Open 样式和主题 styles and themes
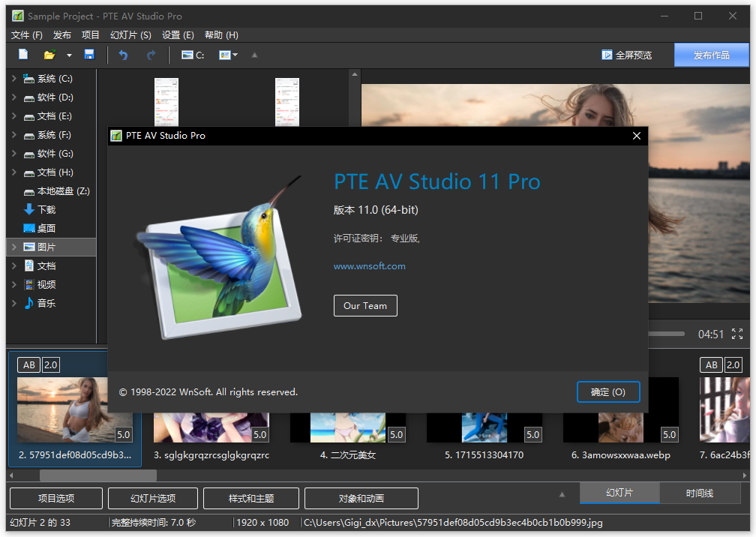The width and height of the screenshot is (756, 537). [x=251, y=499]
